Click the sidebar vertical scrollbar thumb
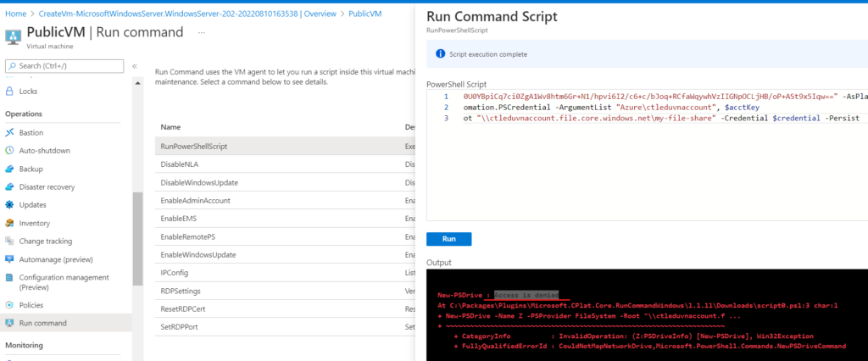Image resolution: width=868 pixels, height=361 pixels. pyautogui.click(x=138, y=238)
